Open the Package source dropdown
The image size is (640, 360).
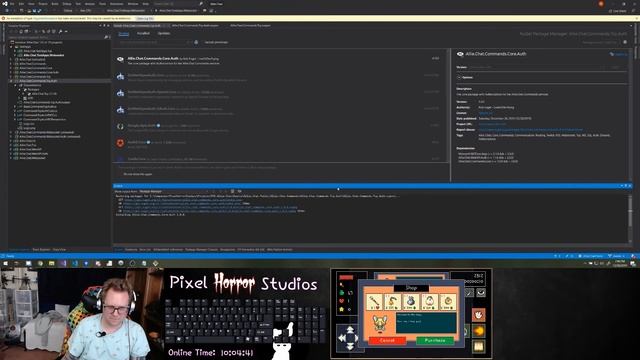pos(600,42)
